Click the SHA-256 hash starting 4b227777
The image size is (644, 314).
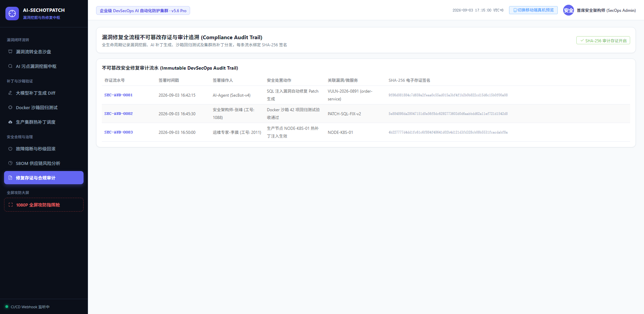click(x=448, y=132)
